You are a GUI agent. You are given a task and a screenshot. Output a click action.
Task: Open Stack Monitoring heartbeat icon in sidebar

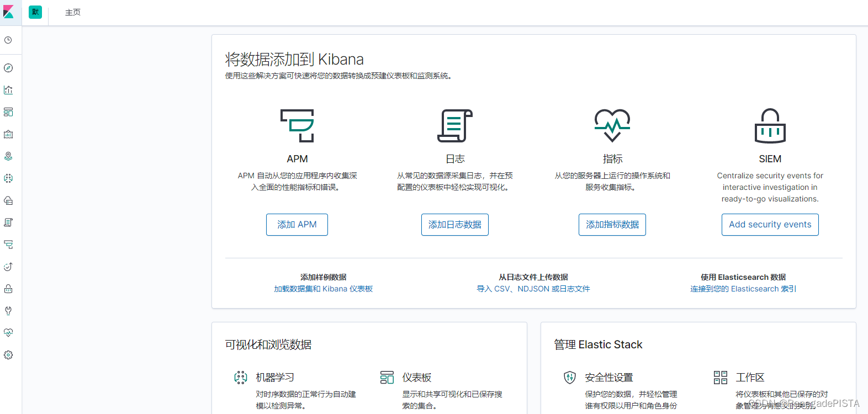[8, 333]
